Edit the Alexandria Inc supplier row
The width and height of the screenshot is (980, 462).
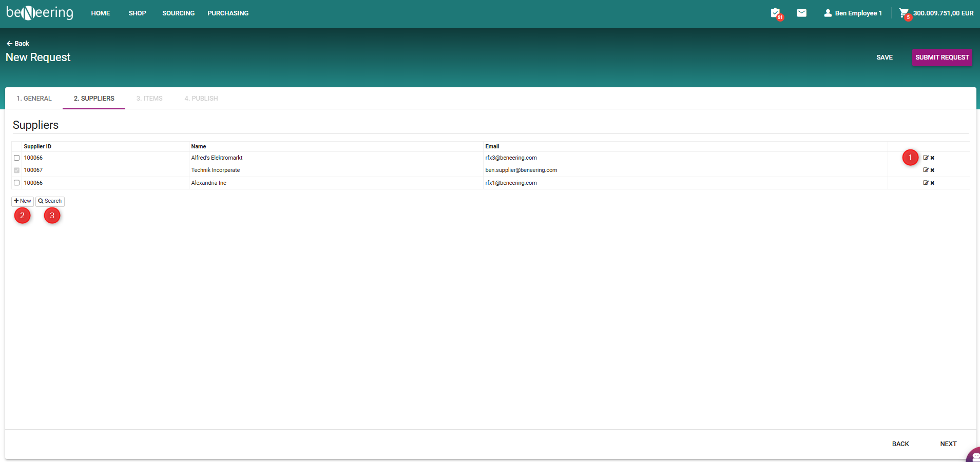[x=926, y=183]
